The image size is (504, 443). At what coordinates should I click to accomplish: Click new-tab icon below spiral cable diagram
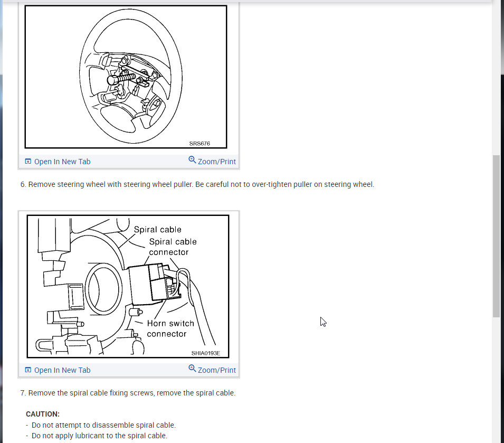click(28, 370)
